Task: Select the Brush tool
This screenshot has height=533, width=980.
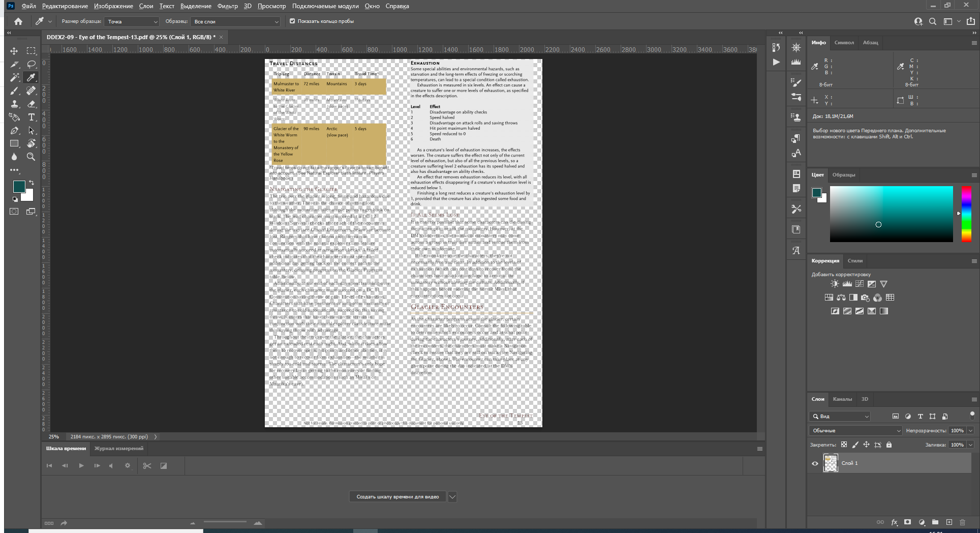Action: [x=14, y=91]
